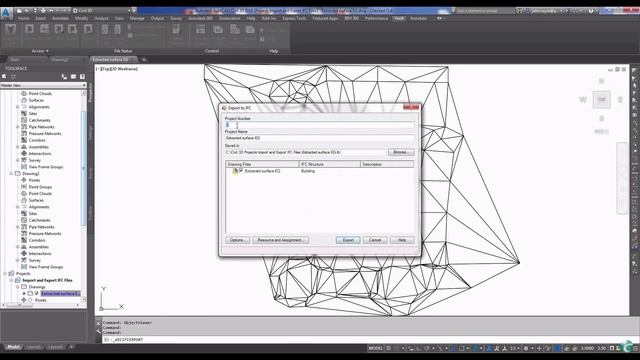Toggle MODEL space button in status bar
This screenshot has width=640, height=360.
(376, 348)
